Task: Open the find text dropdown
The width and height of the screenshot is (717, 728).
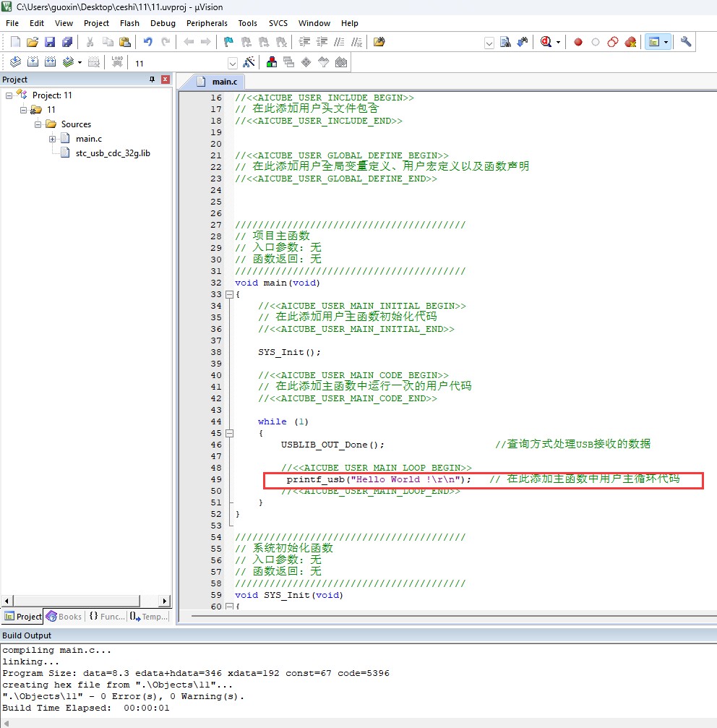Action: pyautogui.click(x=489, y=43)
